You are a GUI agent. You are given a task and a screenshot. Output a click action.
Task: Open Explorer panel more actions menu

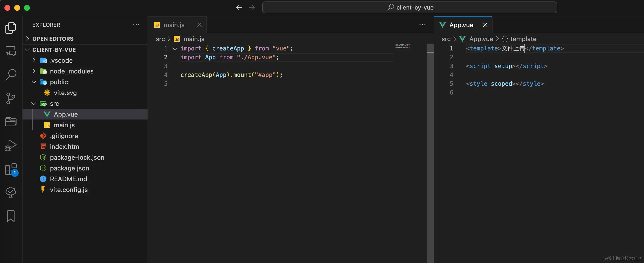coord(136,25)
